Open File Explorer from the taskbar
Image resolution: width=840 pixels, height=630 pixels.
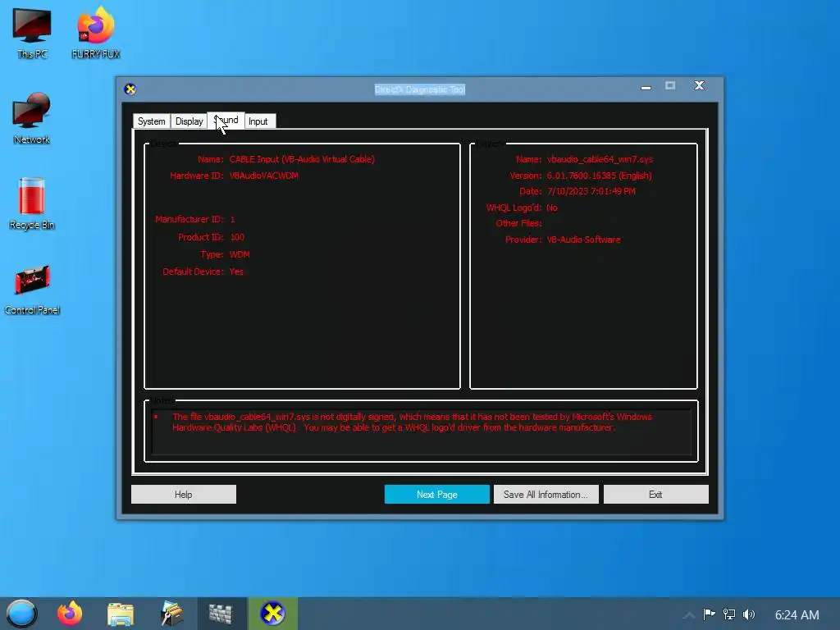(x=120, y=614)
